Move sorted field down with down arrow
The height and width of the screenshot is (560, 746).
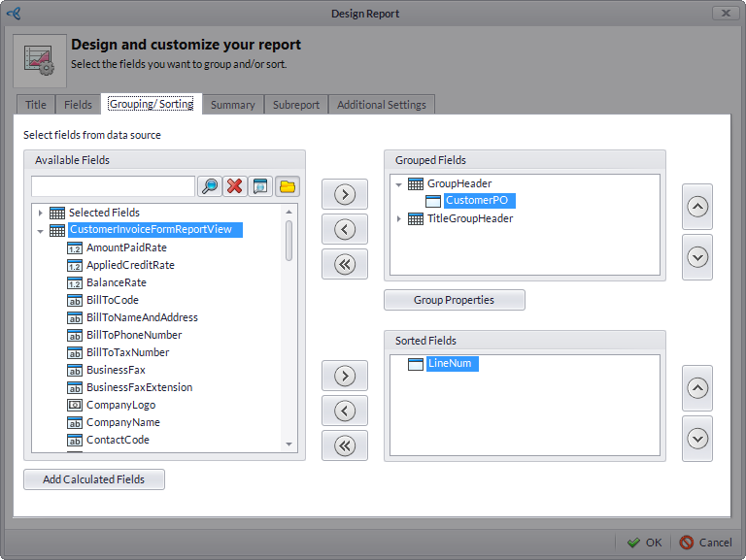click(696, 439)
